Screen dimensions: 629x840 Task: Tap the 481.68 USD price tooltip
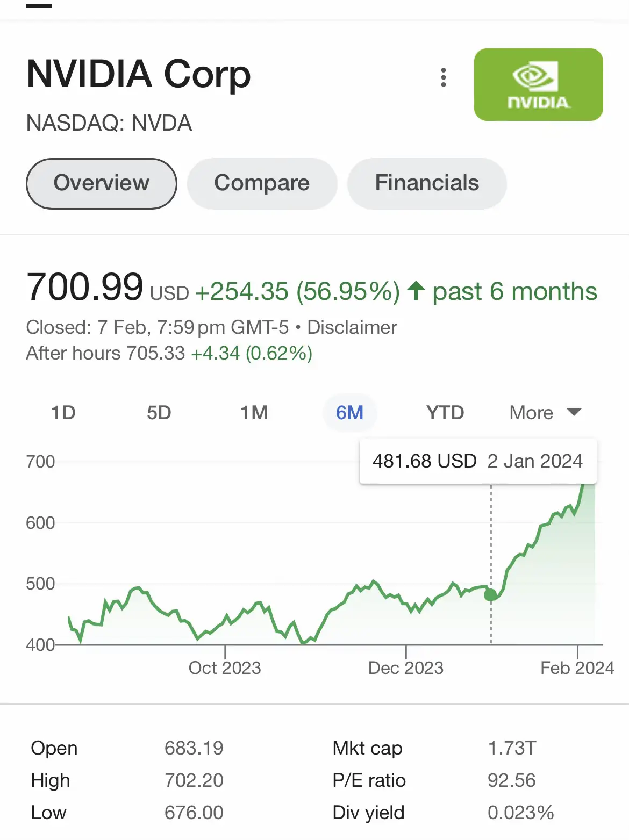pos(478,461)
